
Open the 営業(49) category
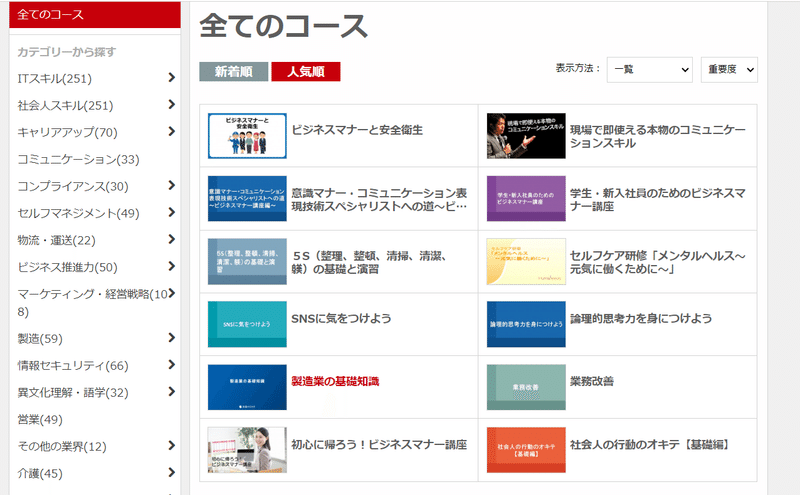(40, 419)
